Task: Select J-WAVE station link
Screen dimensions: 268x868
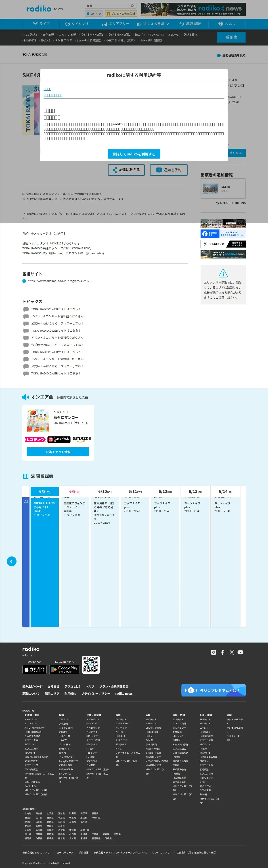Action: click(x=173, y=35)
